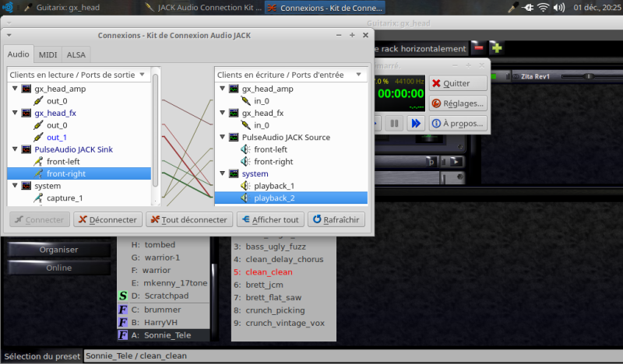This screenshot has width=623, height=364.
Task: Collapse the system input client
Action: coord(223,173)
